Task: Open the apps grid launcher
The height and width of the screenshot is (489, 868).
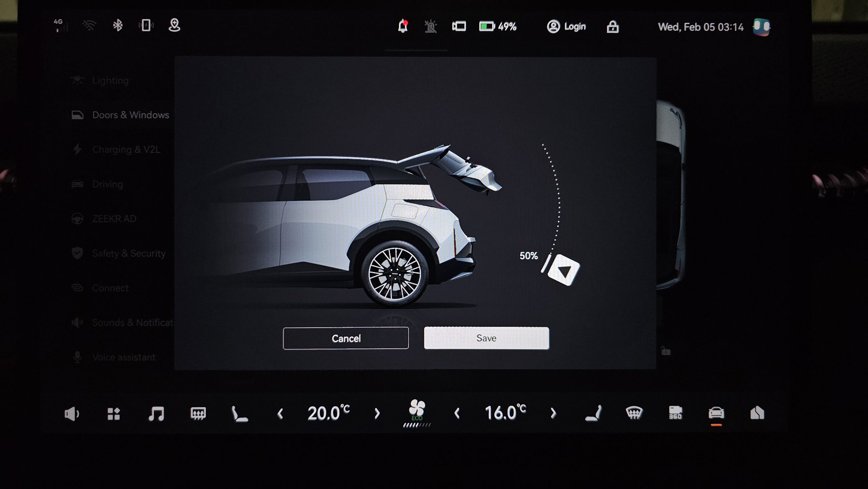Action: (114, 413)
